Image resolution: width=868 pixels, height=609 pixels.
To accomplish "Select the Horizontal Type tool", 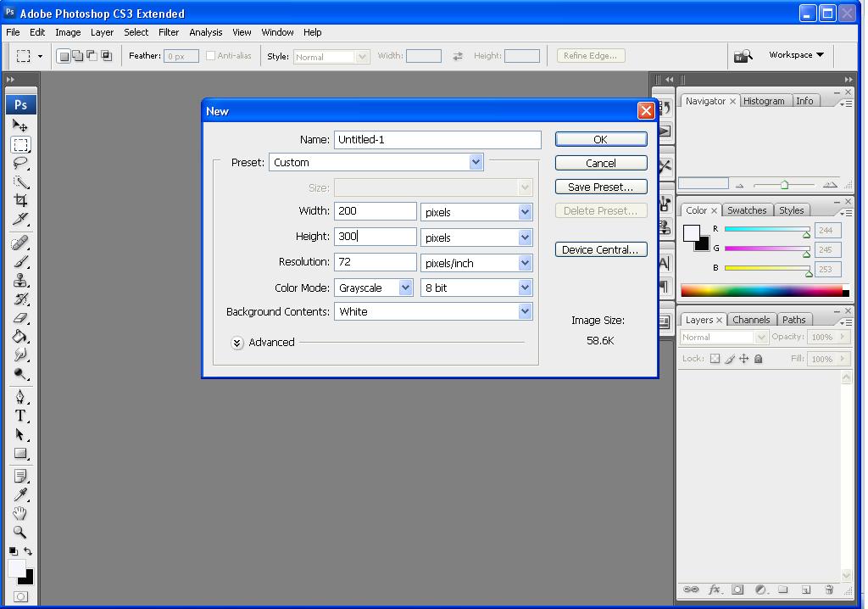I will tap(20, 416).
